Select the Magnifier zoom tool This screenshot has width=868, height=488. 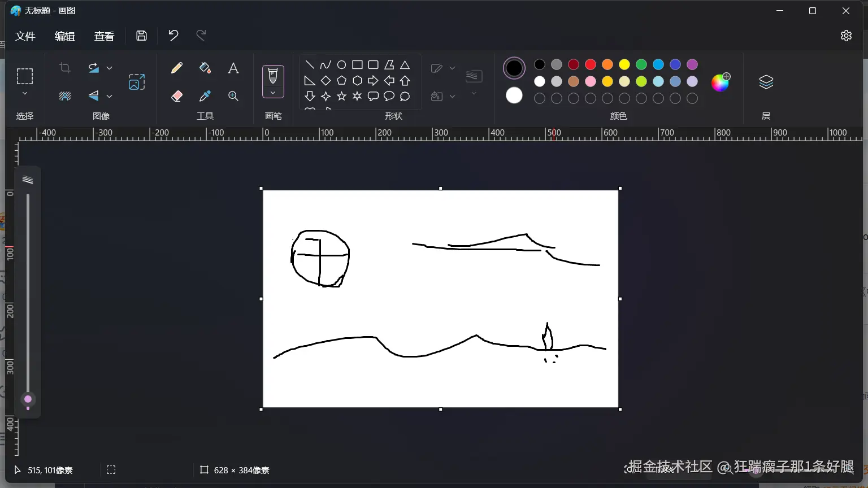click(233, 96)
